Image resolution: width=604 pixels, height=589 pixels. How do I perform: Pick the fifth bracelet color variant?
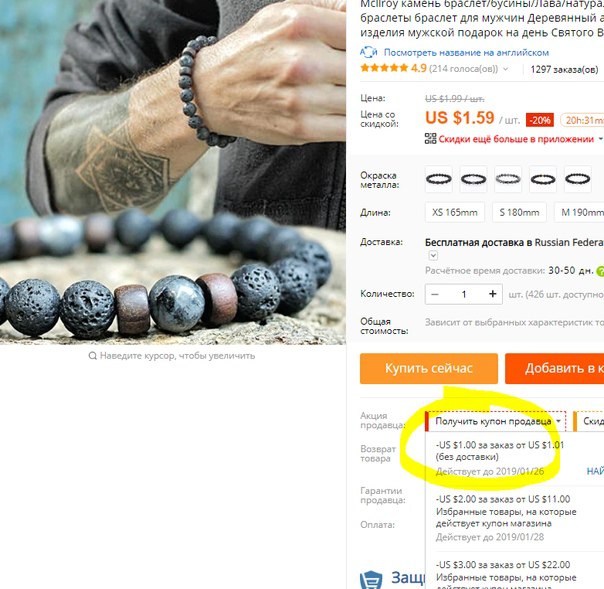577,179
